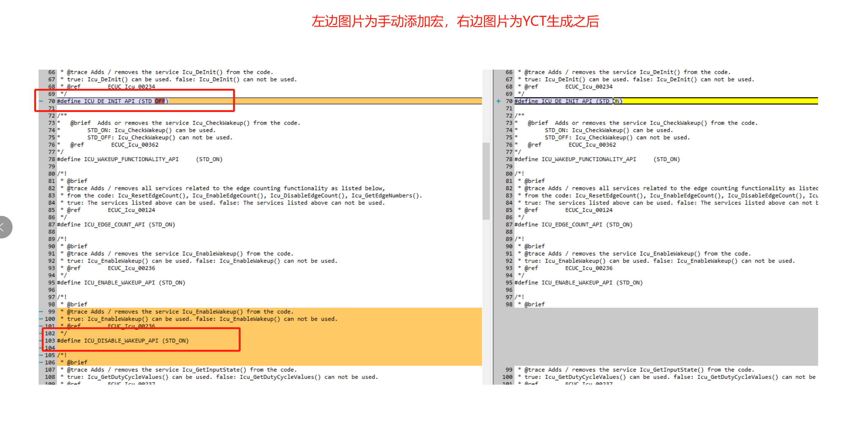Click left line 74 'STD_ON: Icu_CheckWakeup() can be used'
868x422 pixels.
pyautogui.click(x=152, y=130)
